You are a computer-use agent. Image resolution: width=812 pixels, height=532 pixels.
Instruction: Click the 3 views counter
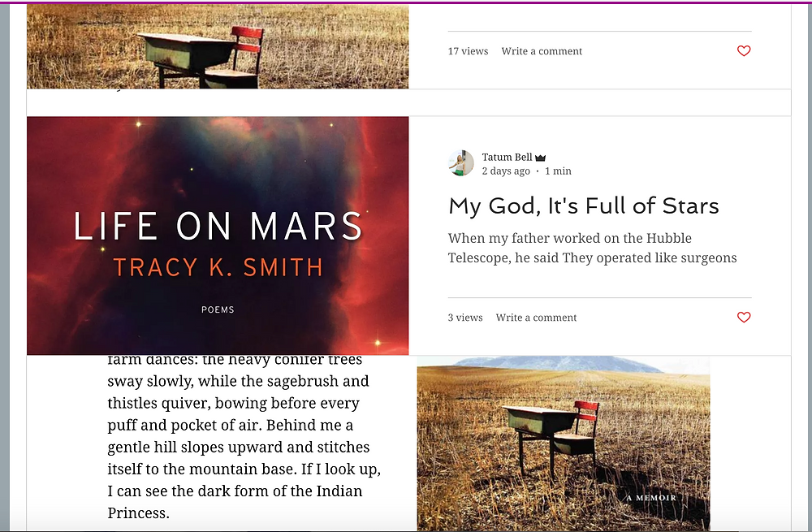(465, 318)
